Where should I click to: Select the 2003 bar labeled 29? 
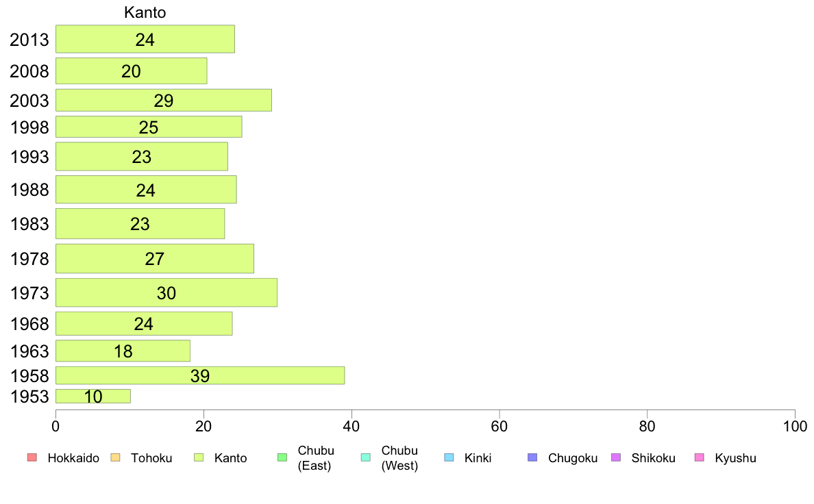click(x=164, y=100)
